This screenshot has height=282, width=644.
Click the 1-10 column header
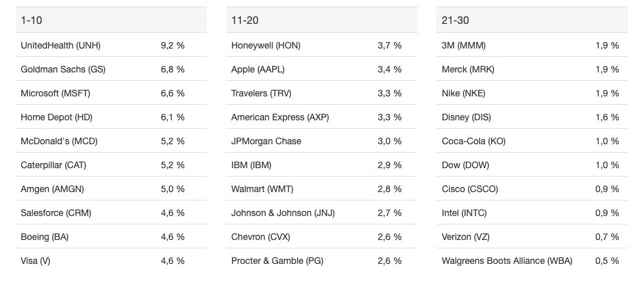(32, 20)
